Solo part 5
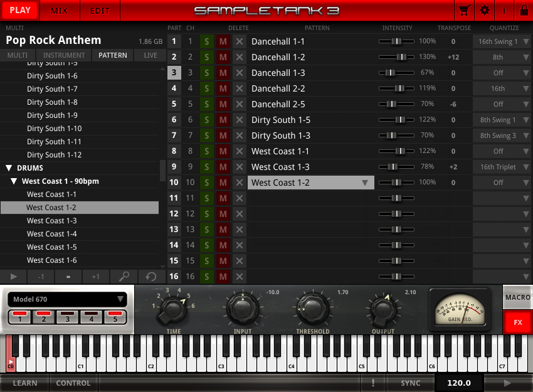This screenshot has width=533, height=392. [x=207, y=104]
